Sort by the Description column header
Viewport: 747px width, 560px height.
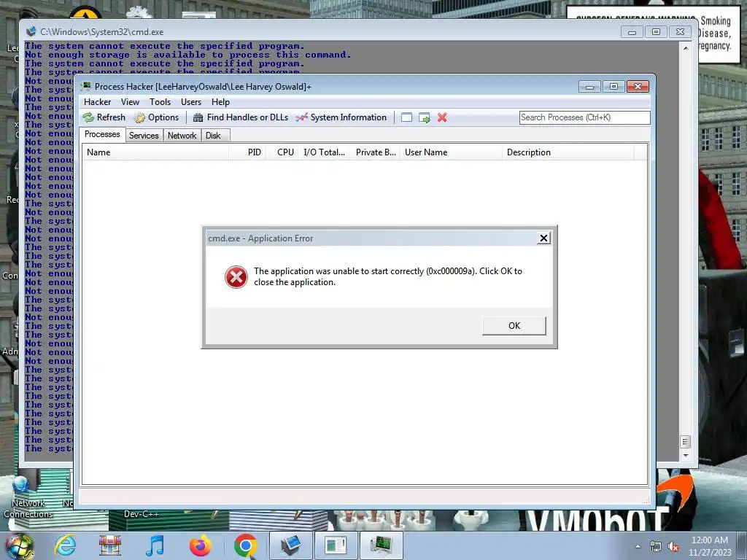(x=568, y=152)
